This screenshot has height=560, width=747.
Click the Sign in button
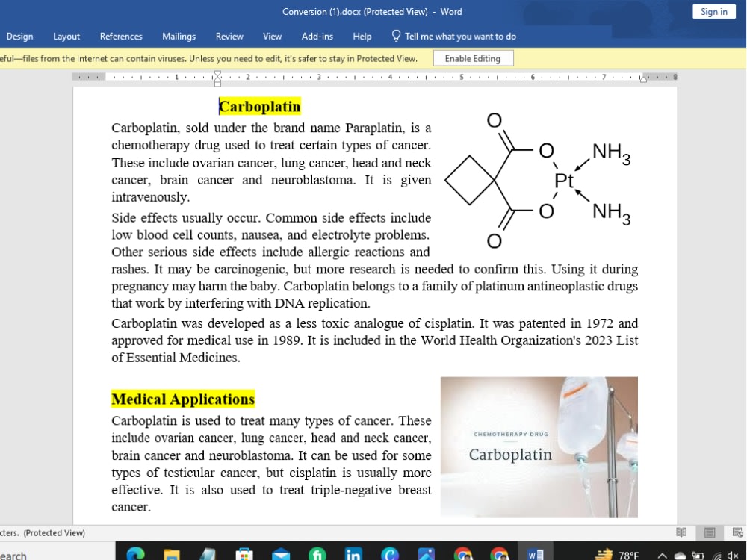tap(713, 12)
